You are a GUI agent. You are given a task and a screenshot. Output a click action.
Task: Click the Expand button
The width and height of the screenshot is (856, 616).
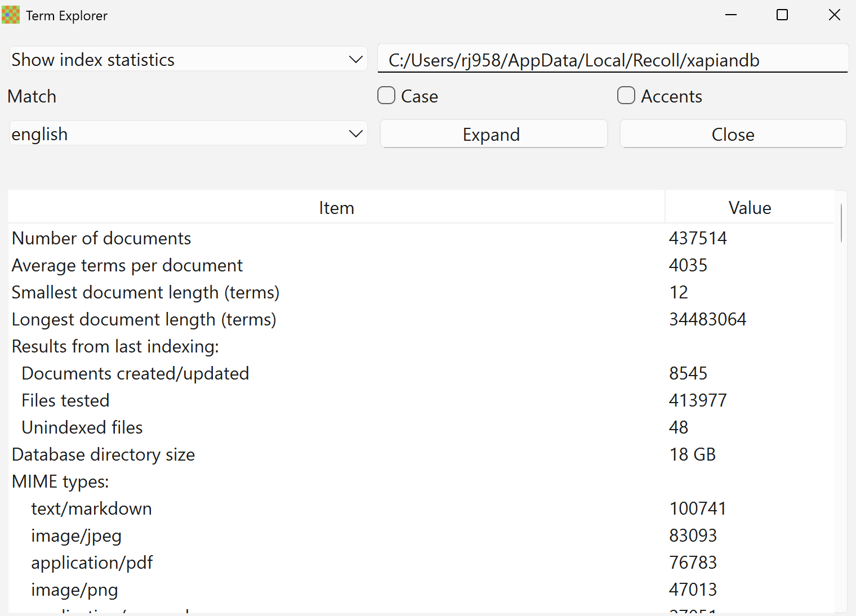[x=493, y=134]
